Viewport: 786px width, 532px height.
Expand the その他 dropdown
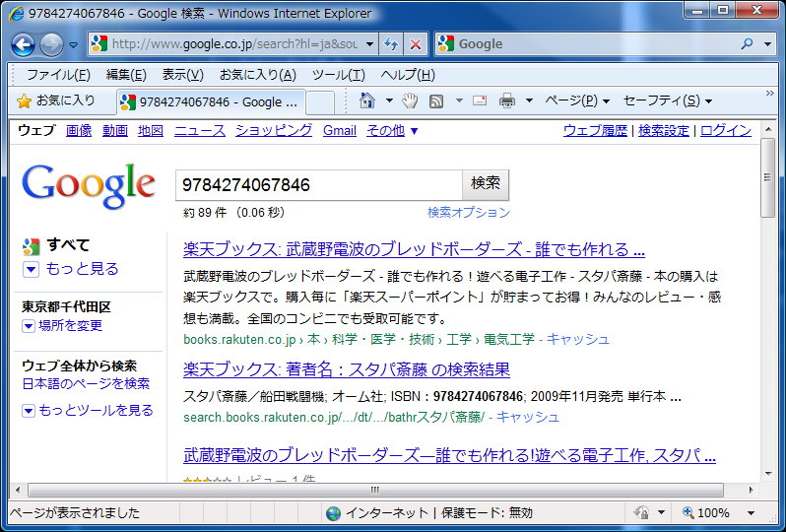392,131
